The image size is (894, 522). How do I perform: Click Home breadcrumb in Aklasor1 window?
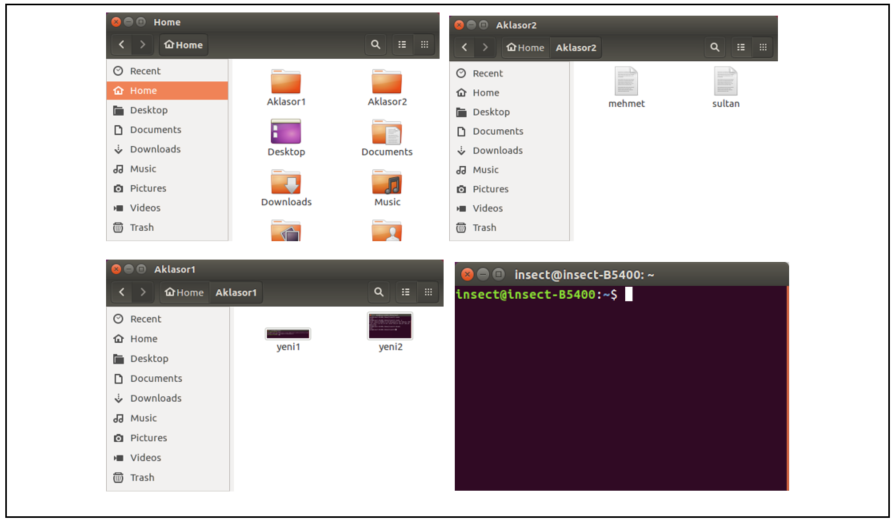(184, 292)
